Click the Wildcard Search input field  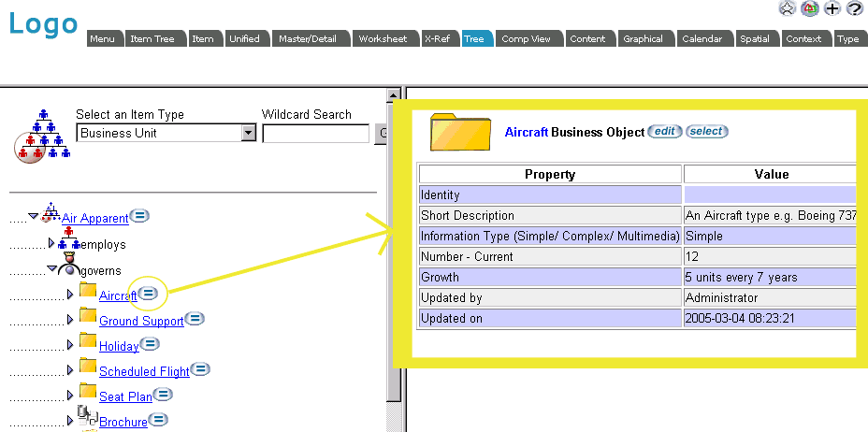[x=315, y=134]
